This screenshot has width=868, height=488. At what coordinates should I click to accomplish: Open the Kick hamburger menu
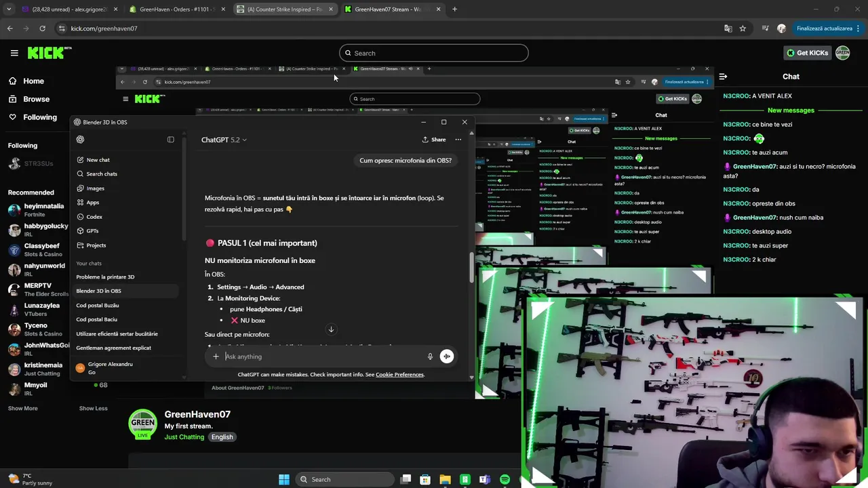click(x=14, y=53)
